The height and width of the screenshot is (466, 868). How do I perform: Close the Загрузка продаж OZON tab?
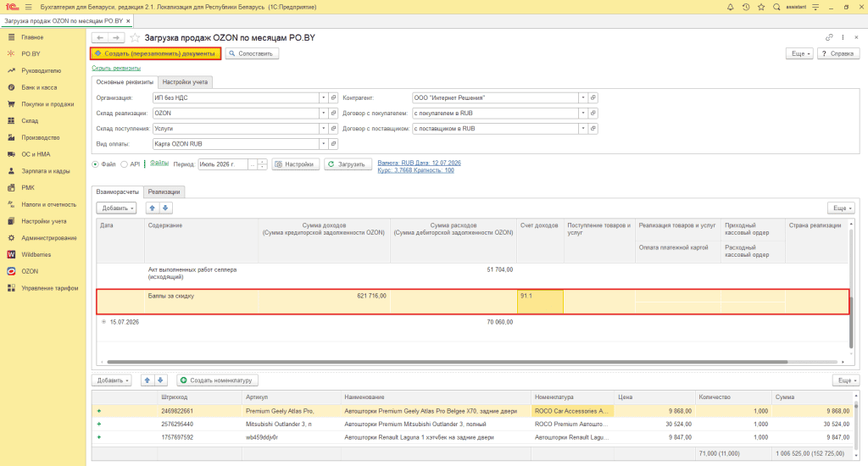tap(129, 21)
